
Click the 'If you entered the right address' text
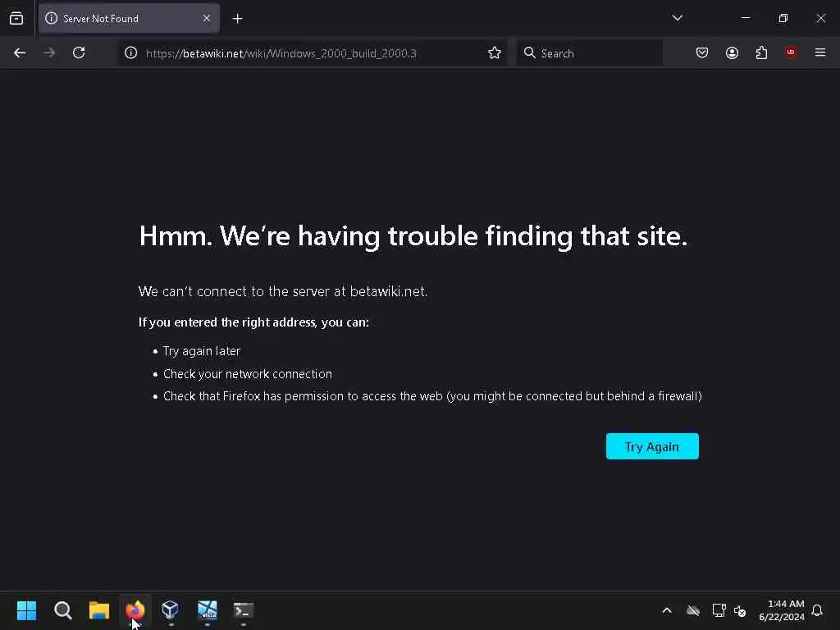click(253, 322)
